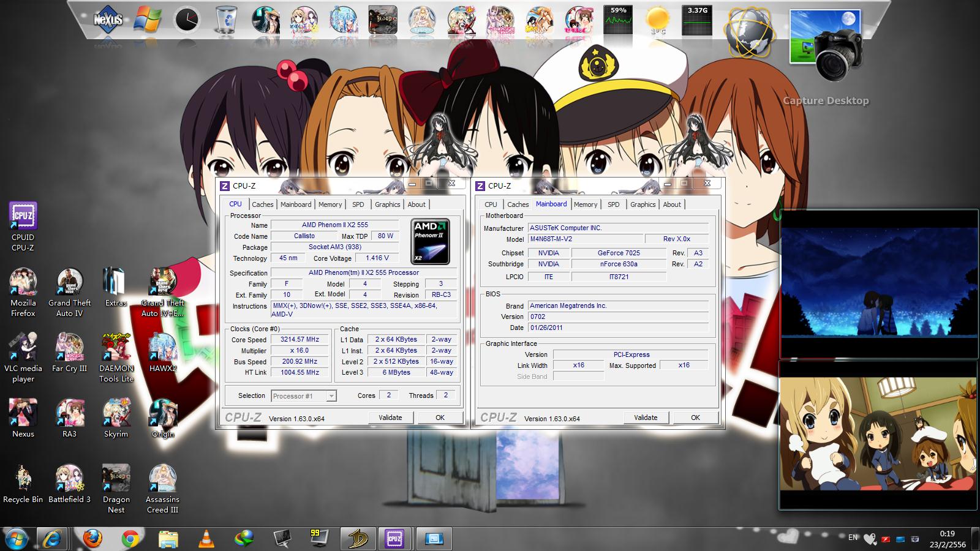Image resolution: width=980 pixels, height=551 pixels.
Task: Select the DAEMON Tools Lite desktop icon
Action: pyautogui.click(x=116, y=358)
